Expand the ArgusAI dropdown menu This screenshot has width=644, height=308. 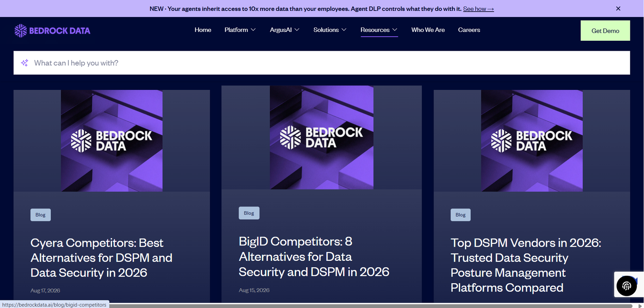tap(285, 30)
